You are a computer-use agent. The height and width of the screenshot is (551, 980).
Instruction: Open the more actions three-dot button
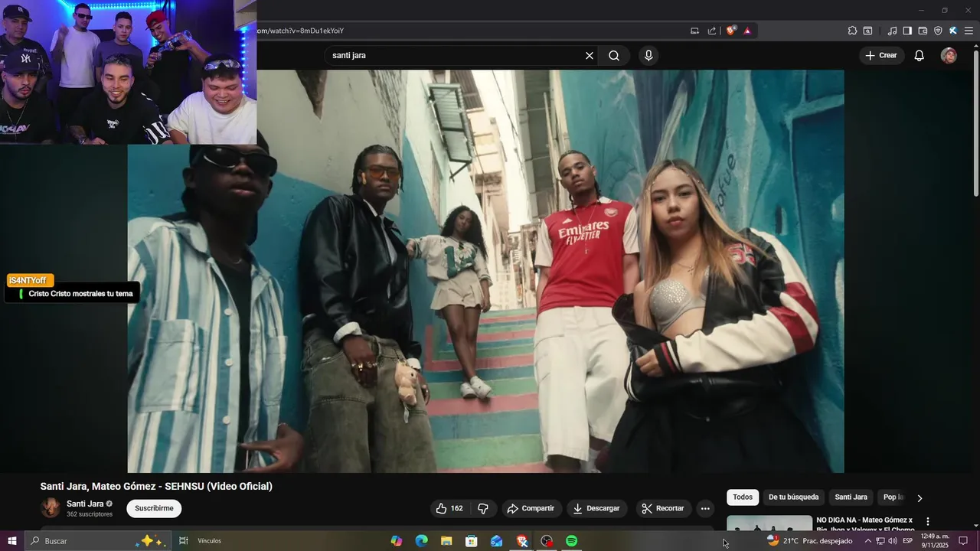click(705, 508)
